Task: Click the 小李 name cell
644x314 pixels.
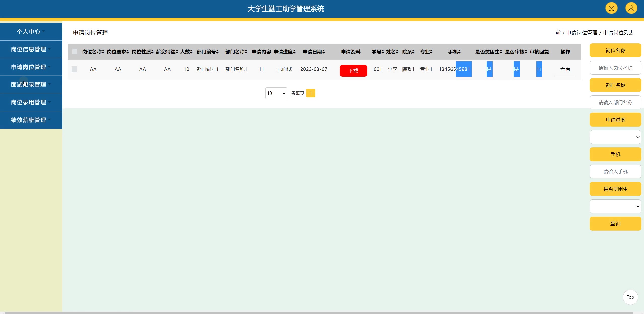Action: [x=392, y=69]
